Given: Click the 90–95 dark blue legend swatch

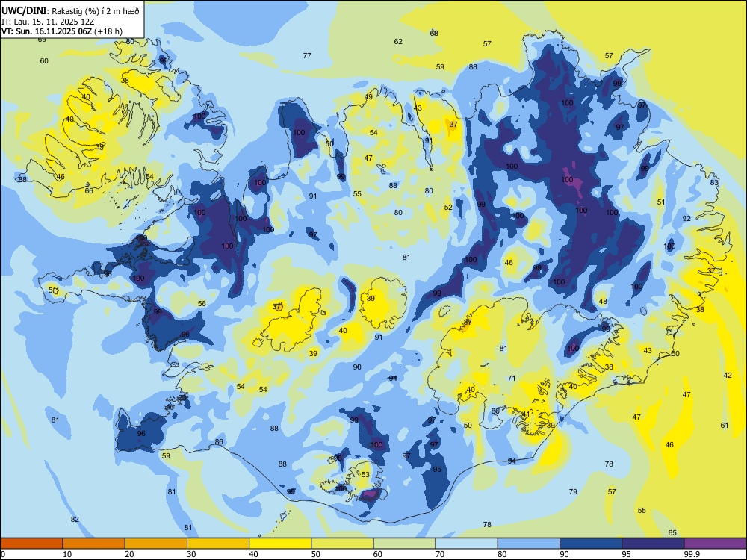Looking at the screenshot, I should point(591,544).
